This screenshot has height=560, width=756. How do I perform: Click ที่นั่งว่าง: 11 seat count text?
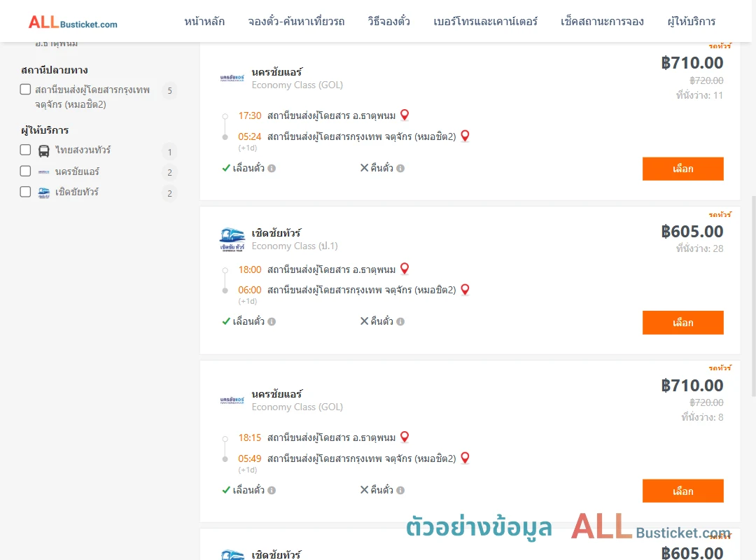coord(699,95)
